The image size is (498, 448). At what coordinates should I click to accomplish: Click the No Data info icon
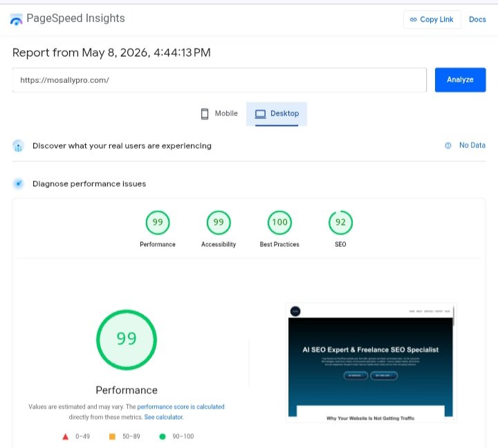click(x=448, y=146)
